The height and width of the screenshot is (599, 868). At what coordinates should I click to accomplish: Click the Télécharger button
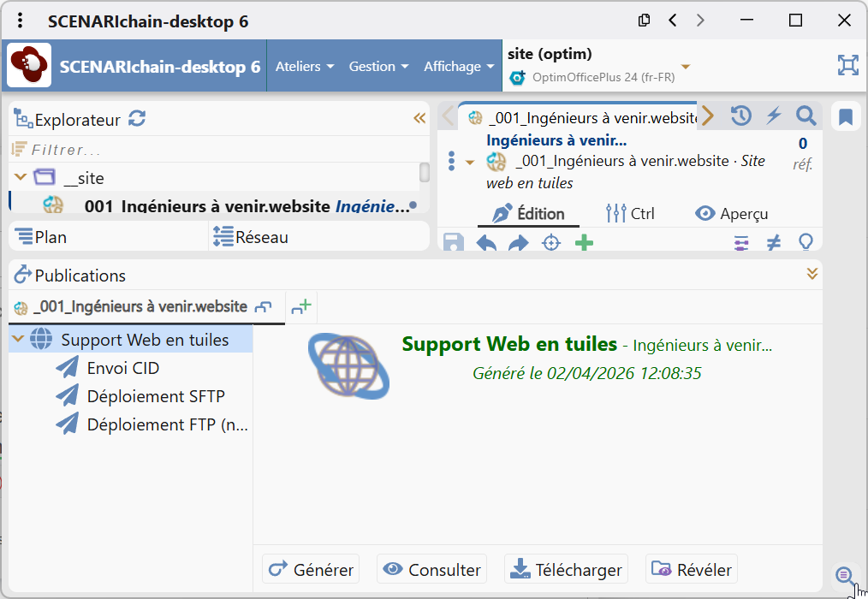pyautogui.click(x=566, y=569)
